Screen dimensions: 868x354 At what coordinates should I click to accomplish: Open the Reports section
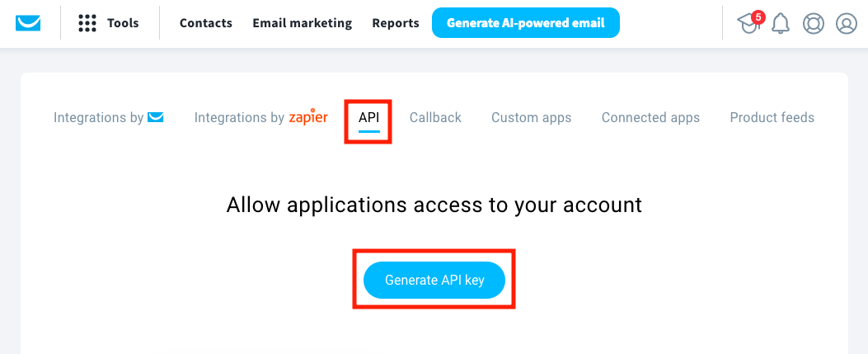point(396,23)
